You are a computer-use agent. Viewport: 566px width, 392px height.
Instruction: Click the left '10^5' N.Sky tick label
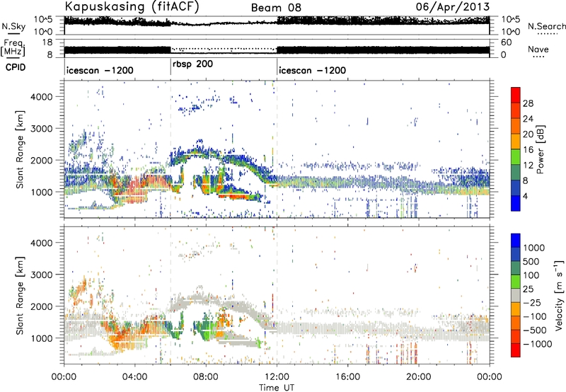click(x=43, y=19)
